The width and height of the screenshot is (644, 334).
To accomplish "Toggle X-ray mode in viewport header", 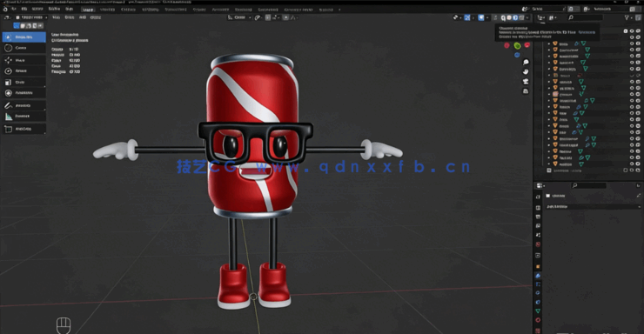I will [495, 17].
